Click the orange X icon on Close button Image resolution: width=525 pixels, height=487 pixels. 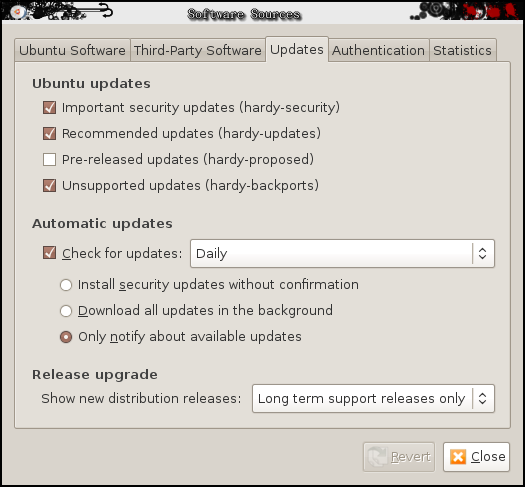[x=458, y=457]
